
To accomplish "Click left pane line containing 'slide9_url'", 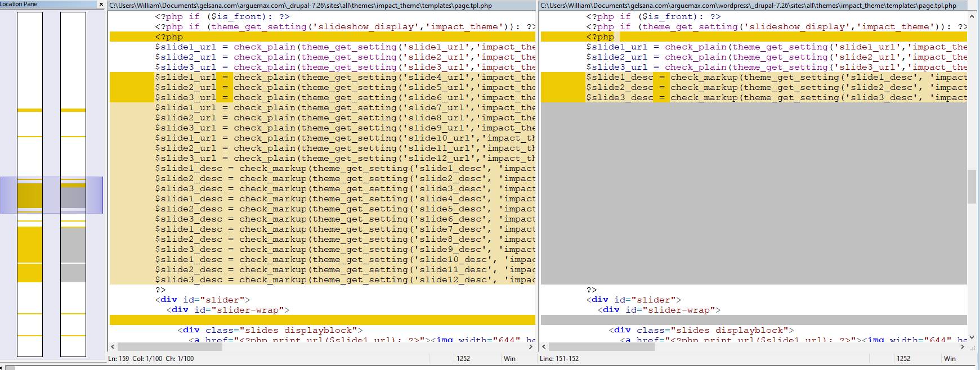I will point(323,128).
